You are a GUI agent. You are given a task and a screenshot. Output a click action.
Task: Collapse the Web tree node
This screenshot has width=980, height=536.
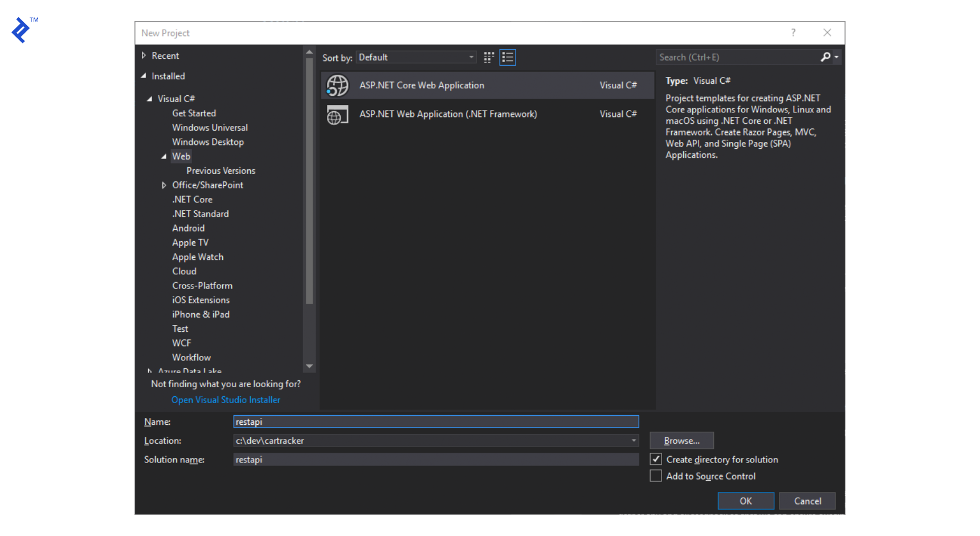164,156
